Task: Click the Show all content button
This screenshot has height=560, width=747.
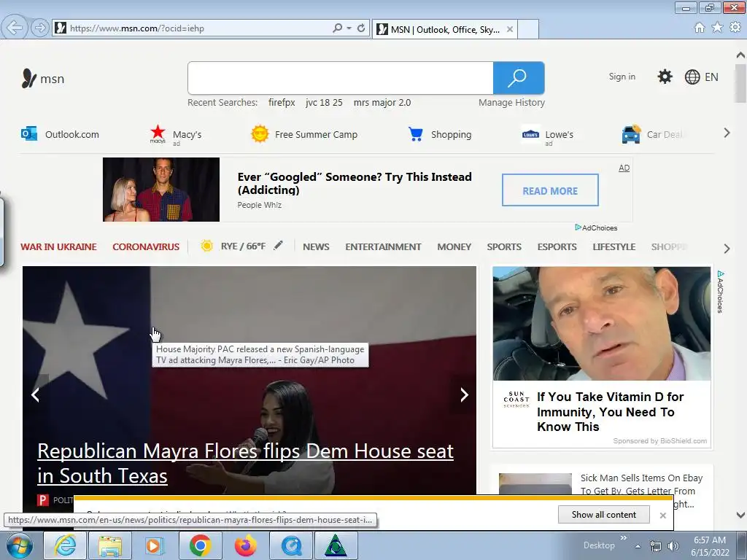Action: (x=603, y=514)
